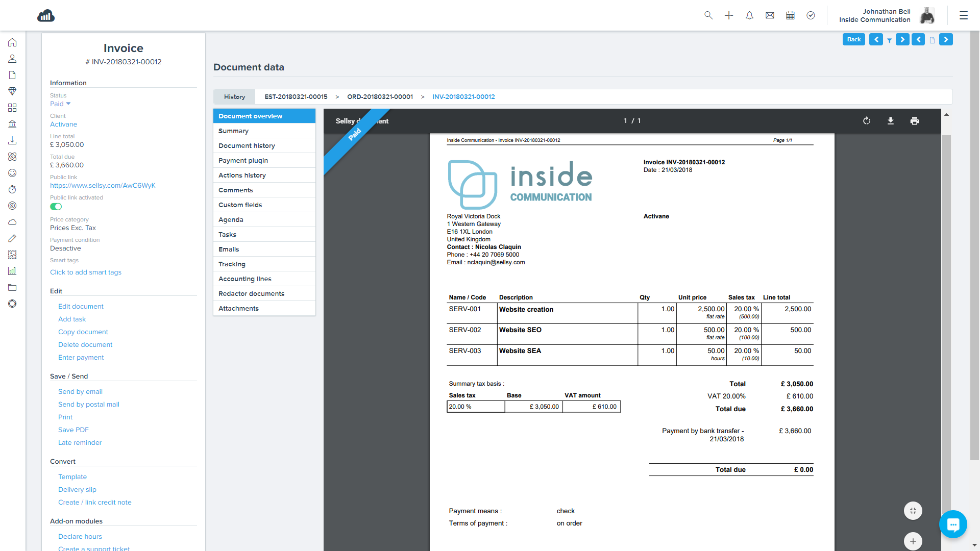The height and width of the screenshot is (551, 980).
Task: Download the PDF document
Action: click(891, 121)
